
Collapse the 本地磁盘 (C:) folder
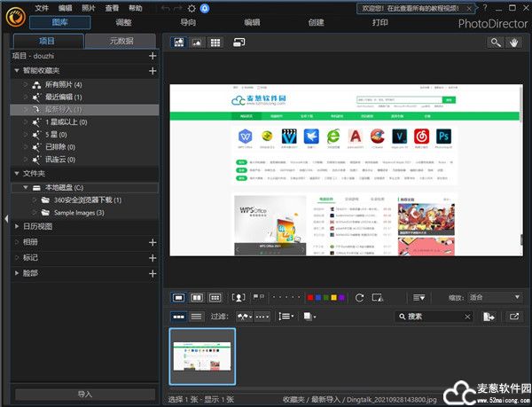(26, 188)
